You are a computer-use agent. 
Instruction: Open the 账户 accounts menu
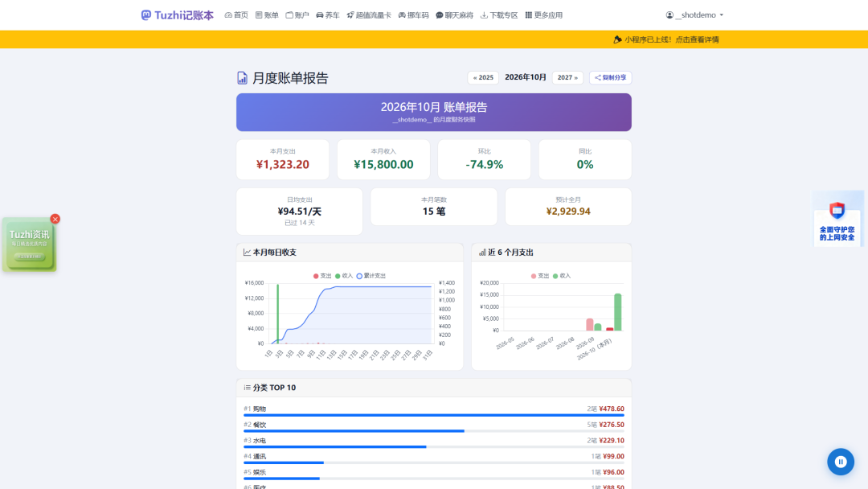point(297,15)
